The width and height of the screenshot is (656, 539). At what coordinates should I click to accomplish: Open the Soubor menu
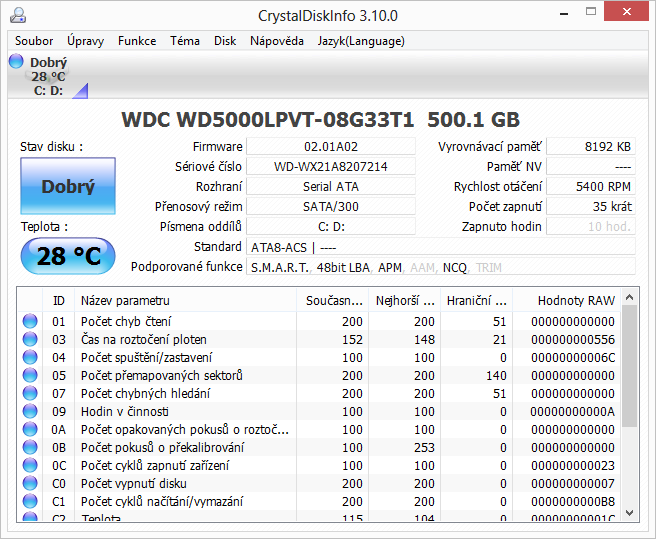pyautogui.click(x=34, y=41)
